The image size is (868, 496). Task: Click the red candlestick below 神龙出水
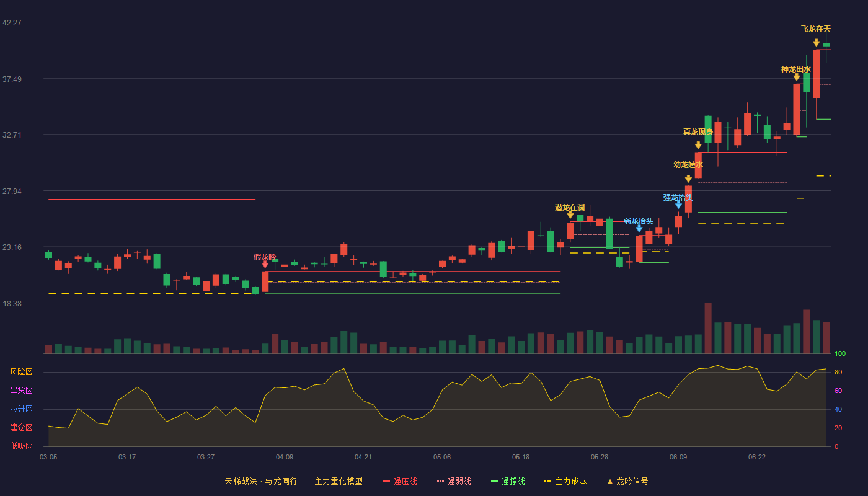pos(797,109)
